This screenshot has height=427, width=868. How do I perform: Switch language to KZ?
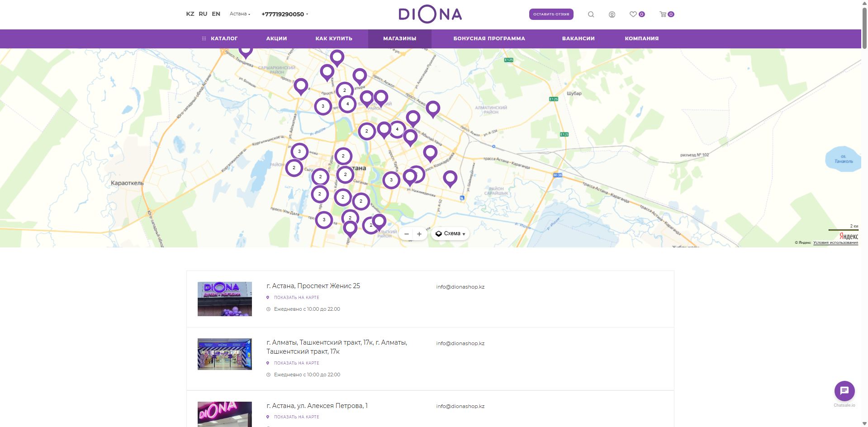(190, 14)
